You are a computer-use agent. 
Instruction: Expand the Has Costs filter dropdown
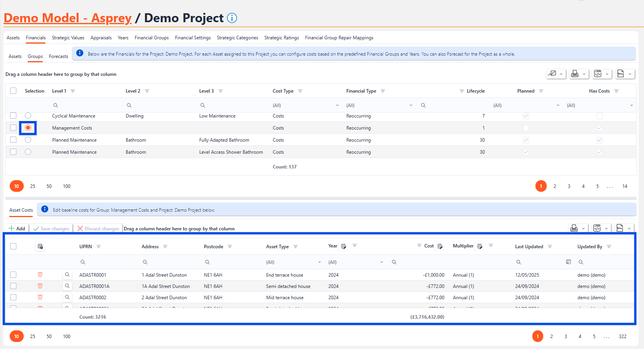(x=631, y=105)
